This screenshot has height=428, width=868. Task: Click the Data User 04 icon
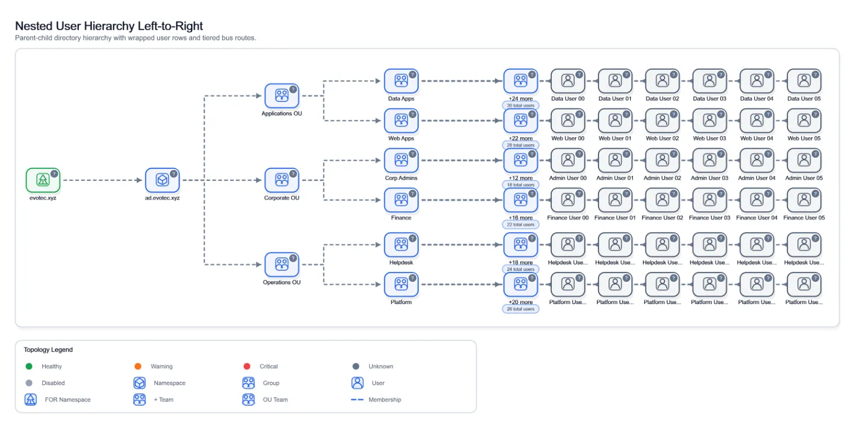coord(757,81)
